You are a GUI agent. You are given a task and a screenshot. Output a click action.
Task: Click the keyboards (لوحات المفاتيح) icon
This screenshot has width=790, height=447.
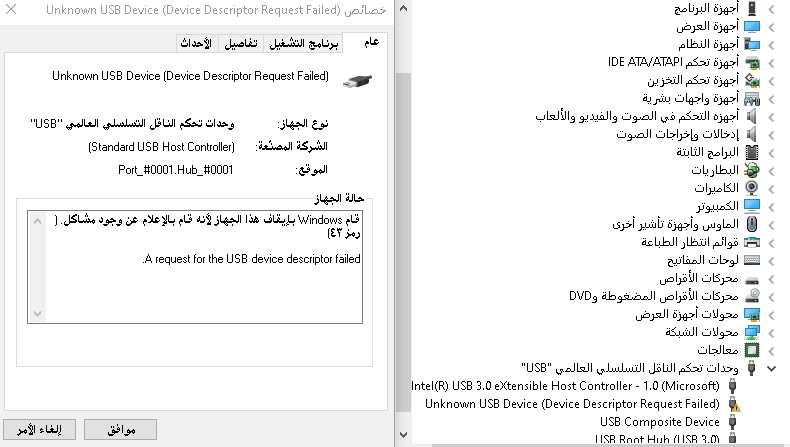tap(752, 260)
